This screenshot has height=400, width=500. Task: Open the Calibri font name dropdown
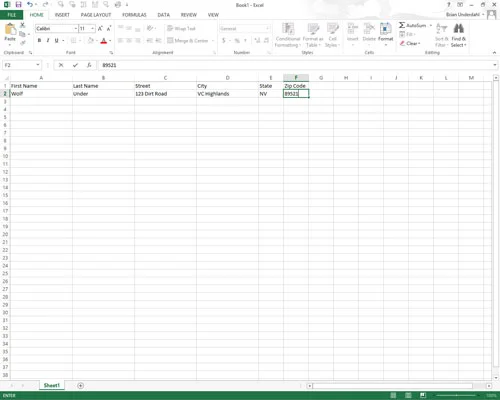pyautogui.click(x=76, y=29)
